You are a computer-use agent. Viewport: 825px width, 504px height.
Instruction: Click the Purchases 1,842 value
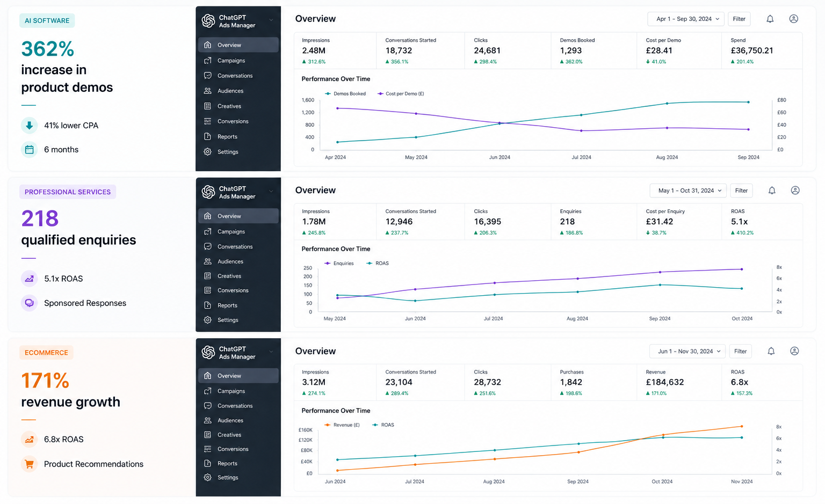pyautogui.click(x=571, y=382)
